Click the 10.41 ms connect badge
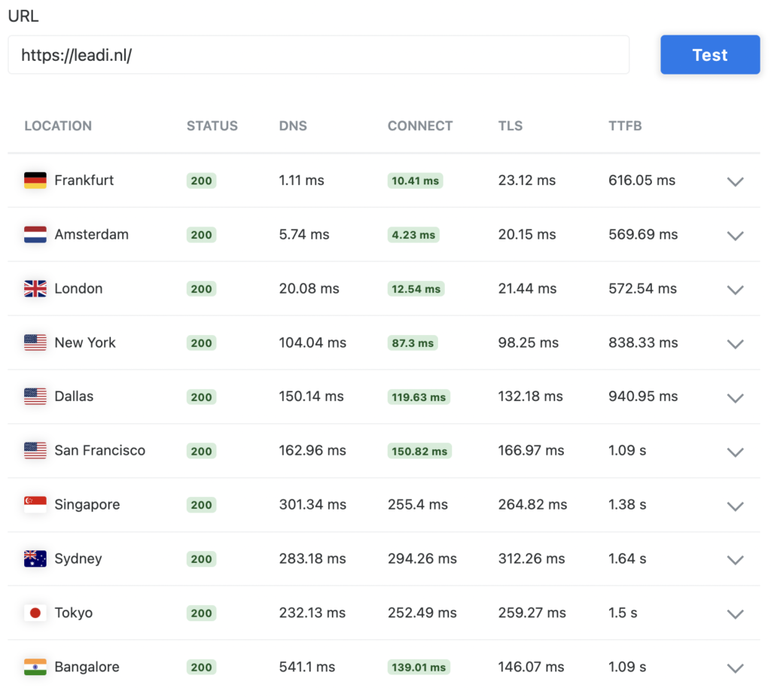The image size is (771, 700). [415, 181]
